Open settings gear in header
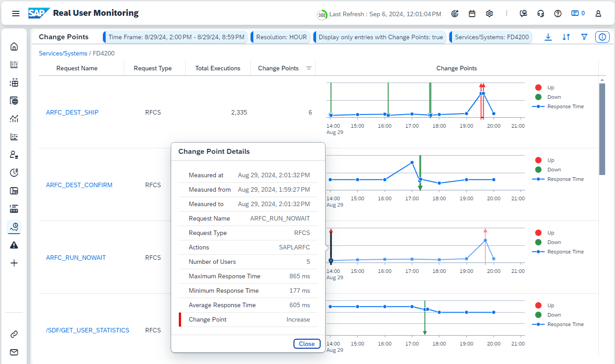Image resolution: width=615 pixels, height=364 pixels. point(489,14)
